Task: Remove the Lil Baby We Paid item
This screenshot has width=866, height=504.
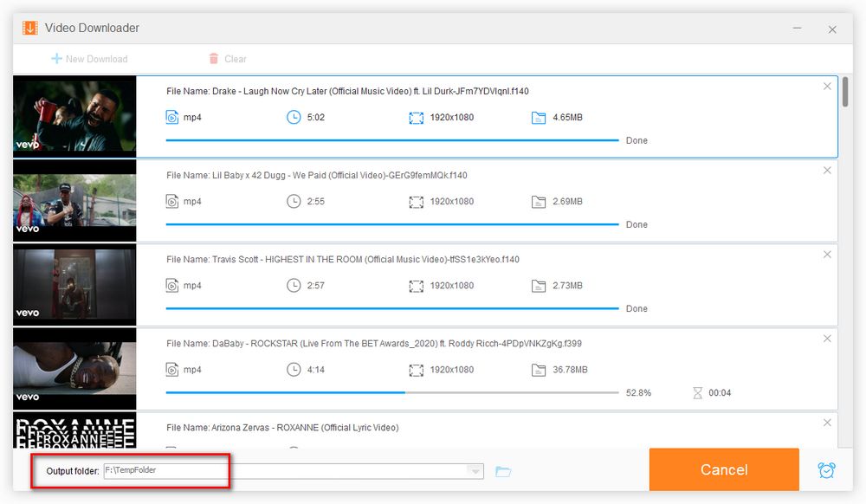Action: [827, 170]
